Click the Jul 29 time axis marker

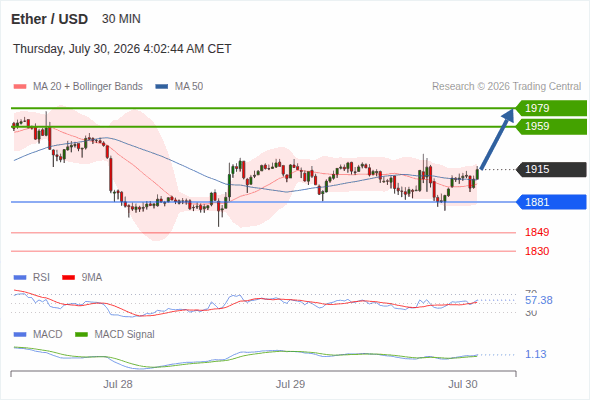tap(290, 384)
